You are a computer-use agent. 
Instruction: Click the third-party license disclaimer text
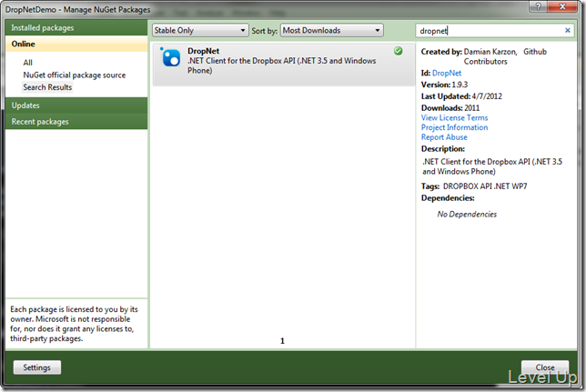pyautogui.click(x=74, y=324)
